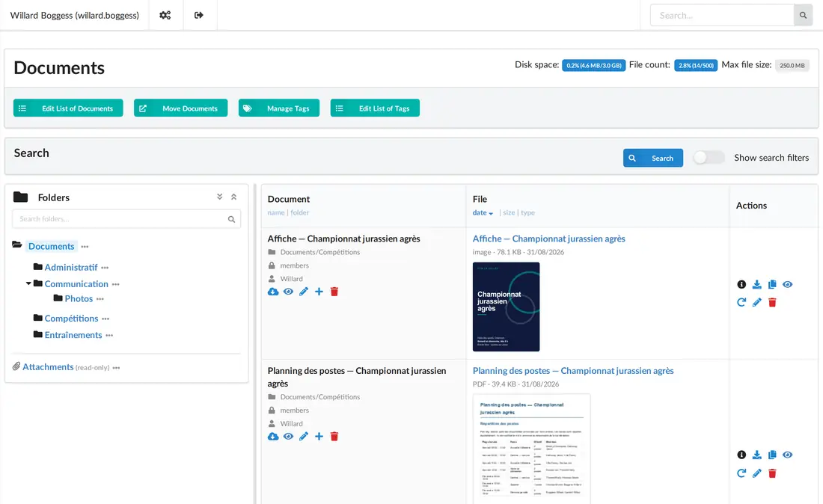Viewport: 823px width, 504px height.
Task: Edit the Planning des postes file in Actions
Action: click(x=756, y=473)
